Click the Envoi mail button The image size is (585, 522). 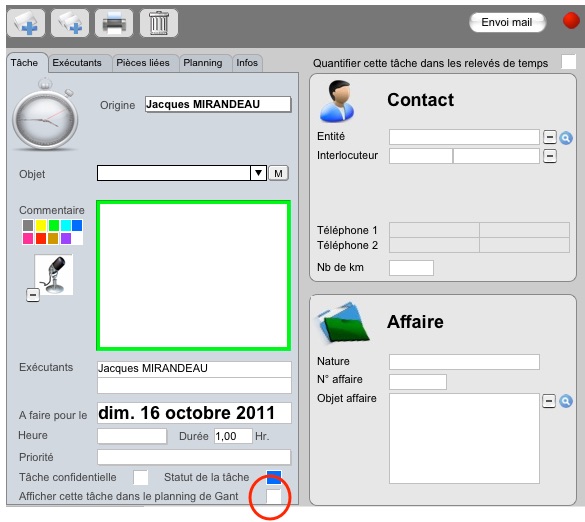(507, 22)
